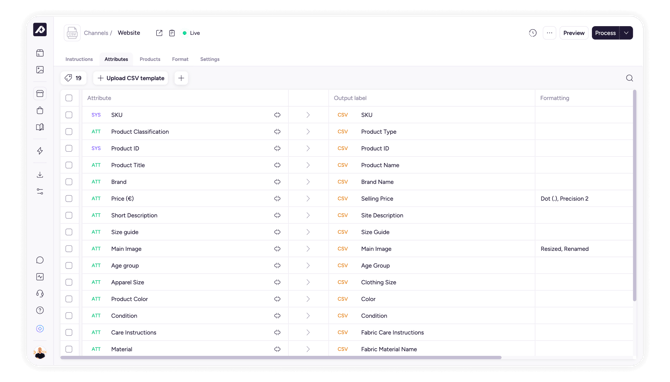Click the plus add attribute icon
The image size is (670, 382).
(x=181, y=78)
